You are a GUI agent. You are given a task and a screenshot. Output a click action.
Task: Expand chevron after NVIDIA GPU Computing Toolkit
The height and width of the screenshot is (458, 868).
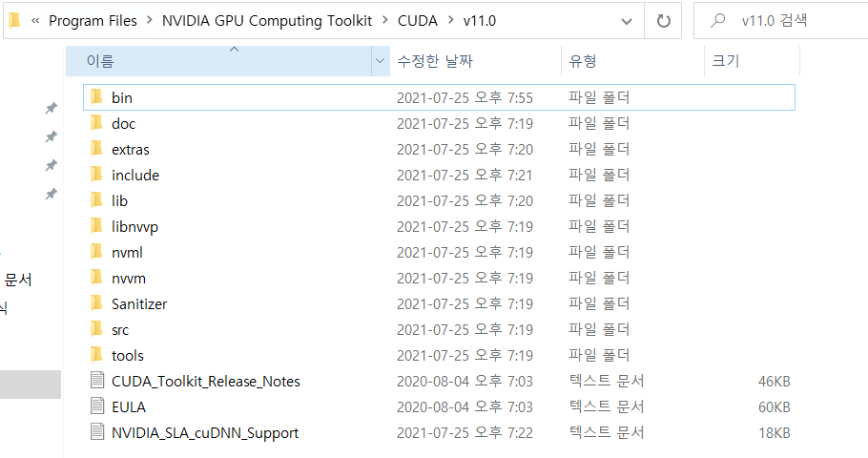point(385,20)
